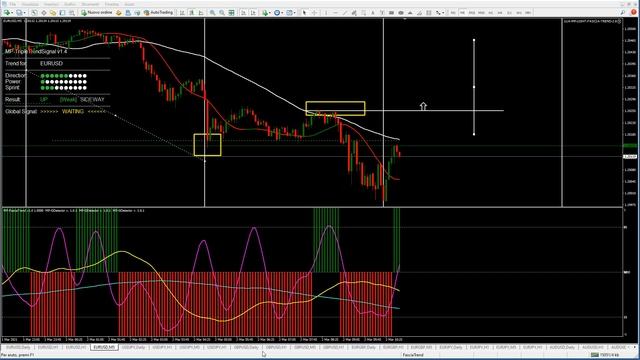Open the File menu
Screen dimensions: 640x360
click(13, 4)
